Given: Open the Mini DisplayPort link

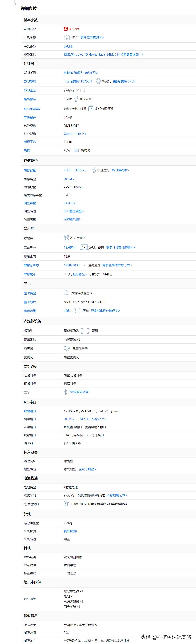Looking at the screenshot, I should pyautogui.click(x=93, y=419).
